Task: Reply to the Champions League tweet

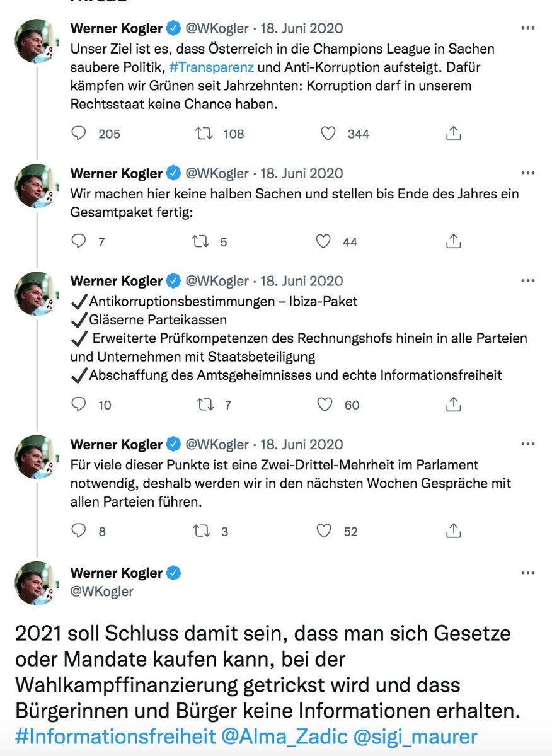Action: coord(79,134)
